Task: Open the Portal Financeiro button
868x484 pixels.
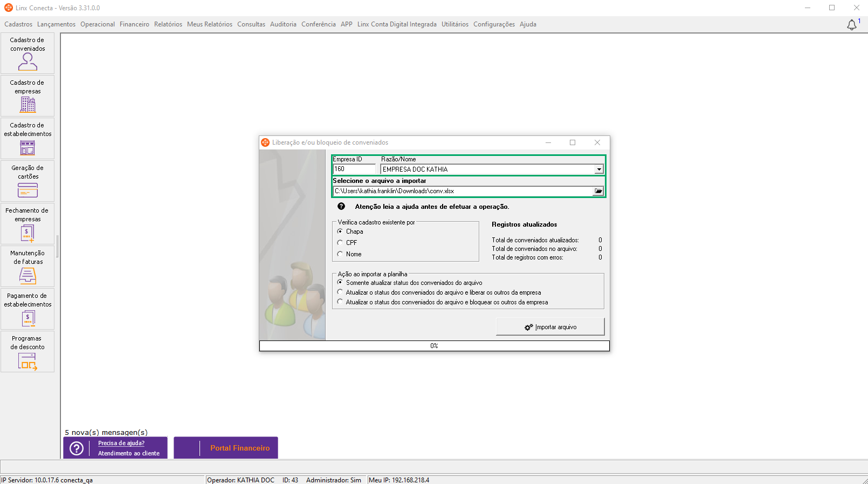Action: point(226,448)
